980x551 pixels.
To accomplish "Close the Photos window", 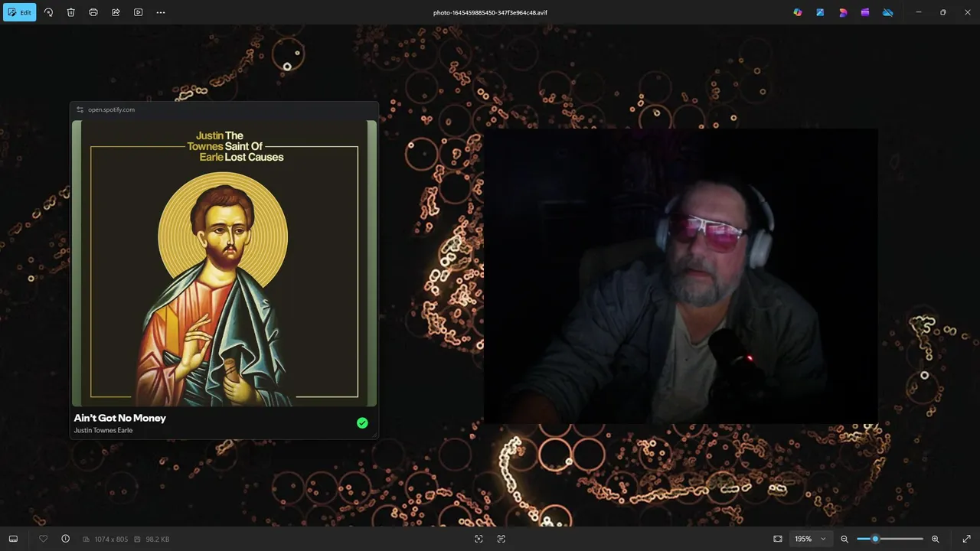I will 966,12.
